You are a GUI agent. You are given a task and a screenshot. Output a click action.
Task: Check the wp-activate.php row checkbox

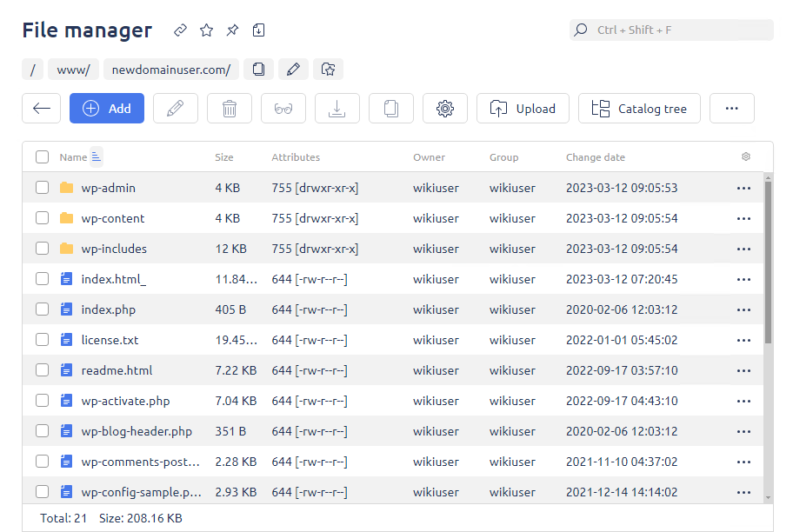point(42,401)
